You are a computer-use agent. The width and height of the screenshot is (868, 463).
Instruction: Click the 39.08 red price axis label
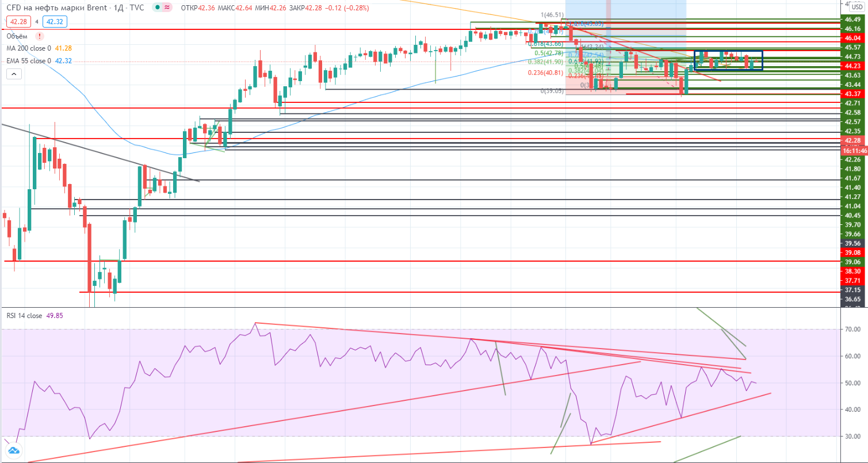tap(852, 252)
